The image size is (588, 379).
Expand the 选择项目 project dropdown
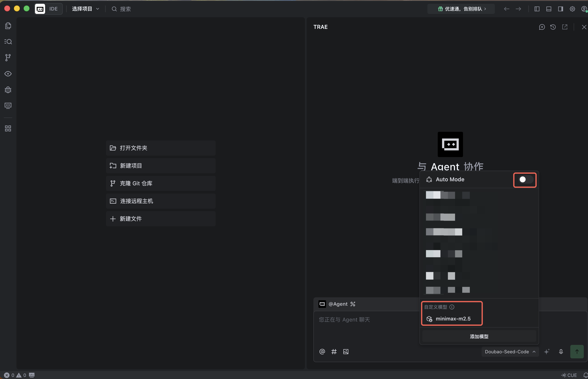point(86,9)
